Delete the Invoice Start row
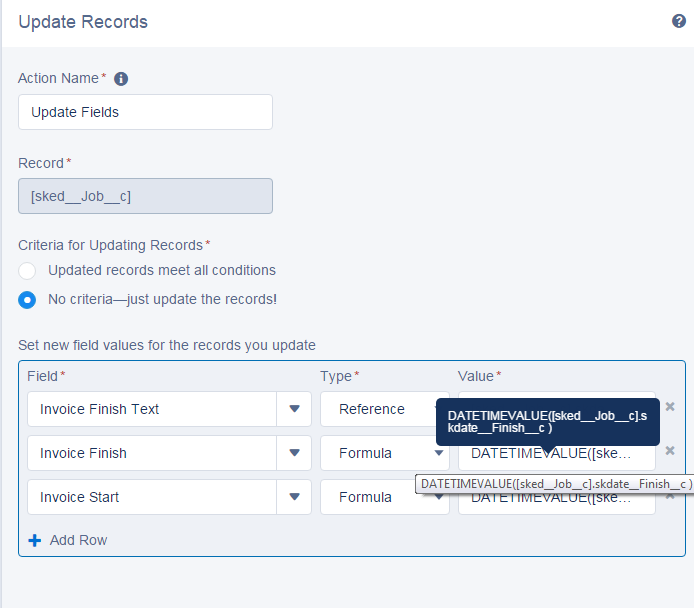The height and width of the screenshot is (608, 694). coord(670,495)
